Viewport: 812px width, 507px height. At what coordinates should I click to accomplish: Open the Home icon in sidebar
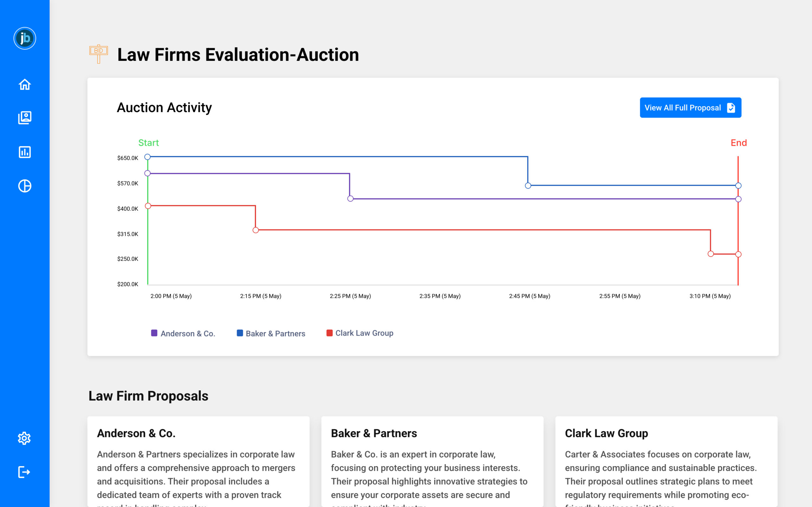click(x=24, y=85)
